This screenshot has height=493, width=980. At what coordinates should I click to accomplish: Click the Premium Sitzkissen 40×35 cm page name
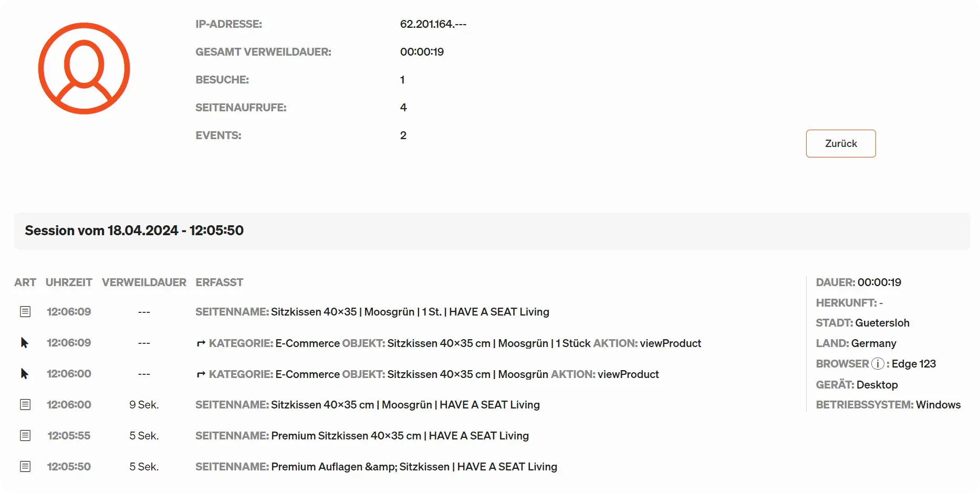400,436
